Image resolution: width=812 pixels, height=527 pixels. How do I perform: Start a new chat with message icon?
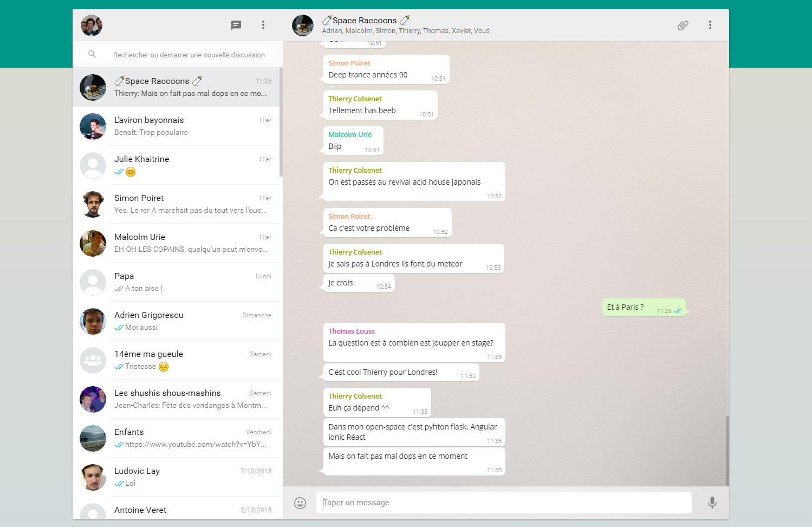236,25
